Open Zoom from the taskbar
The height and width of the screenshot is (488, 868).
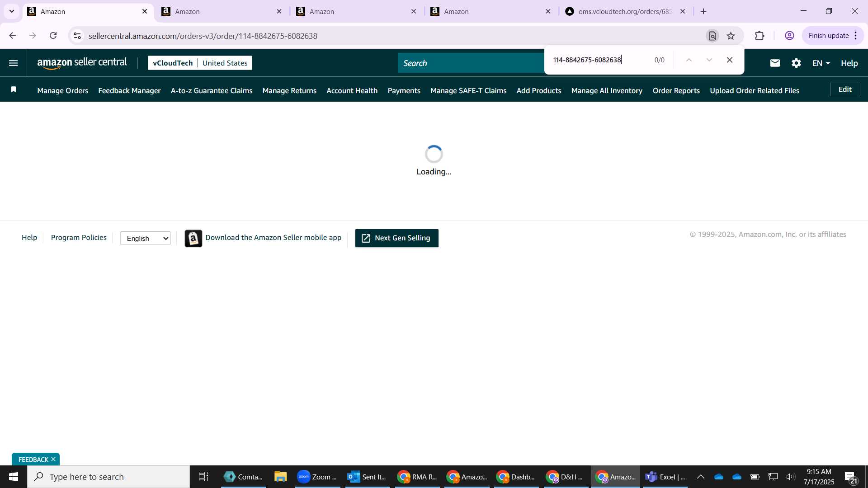(x=317, y=477)
